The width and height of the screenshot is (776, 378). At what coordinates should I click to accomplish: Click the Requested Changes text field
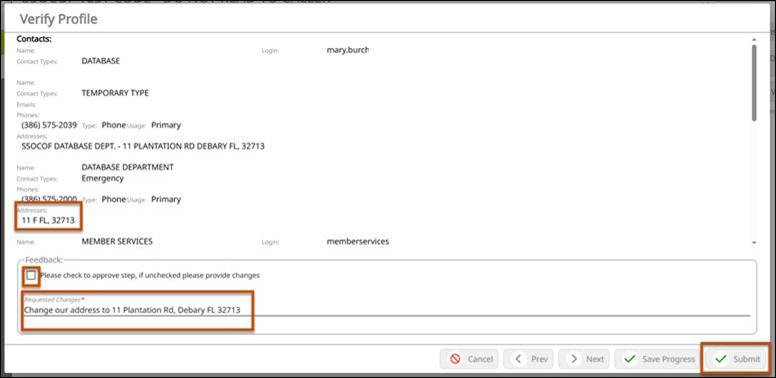[x=387, y=310]
